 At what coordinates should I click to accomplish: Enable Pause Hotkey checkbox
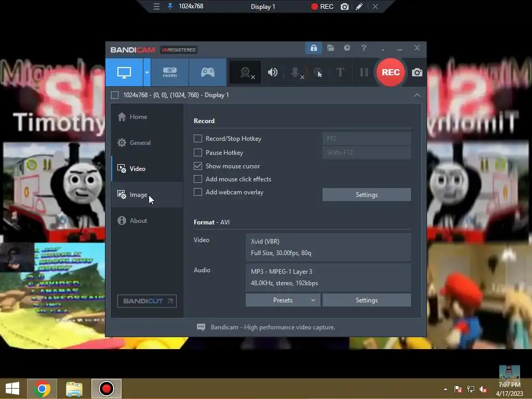coord(198,152)
